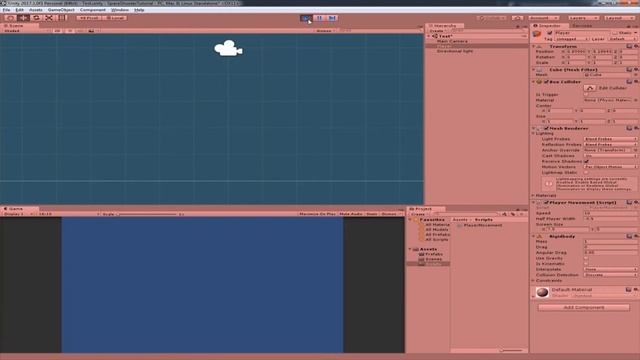Toggle the Player object active checkbox

point(550,33)
